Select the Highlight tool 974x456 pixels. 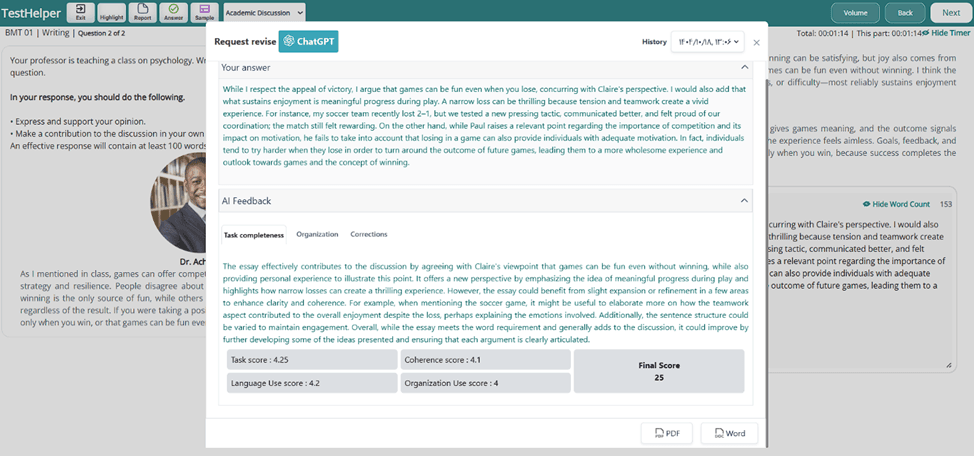coord(111,12)
